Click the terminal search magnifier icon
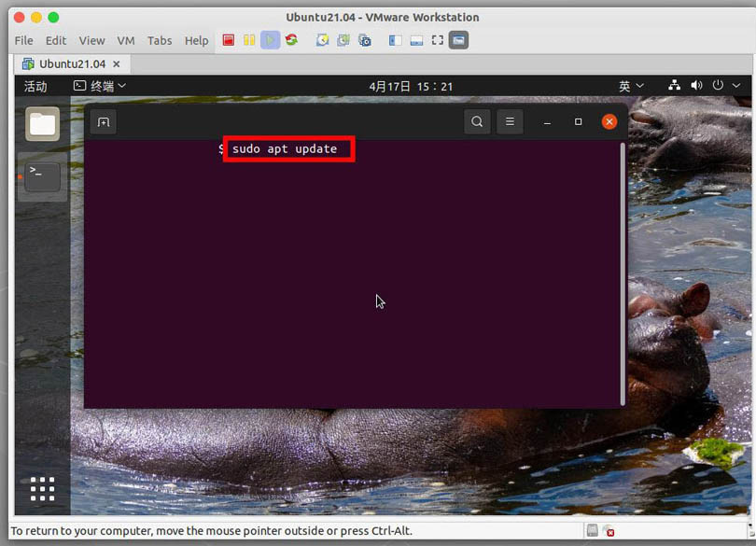This screenshot has height=546, width=756. click(477, 121)
